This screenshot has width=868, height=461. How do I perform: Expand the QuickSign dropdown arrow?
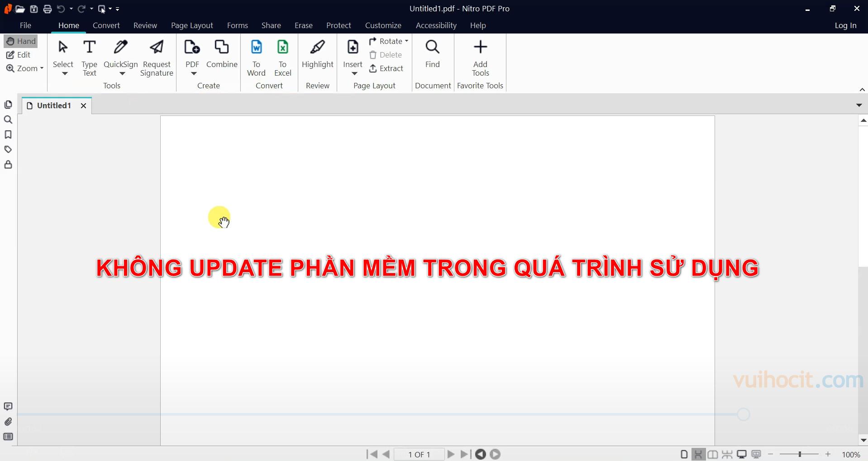[x=122, y=74]
